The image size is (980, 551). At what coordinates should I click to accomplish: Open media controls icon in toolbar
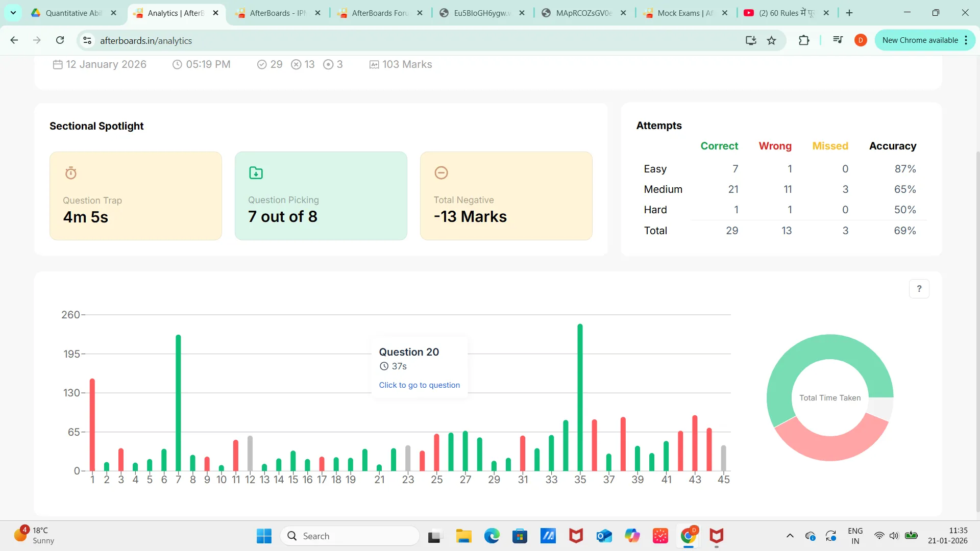(x=838, y=40)
